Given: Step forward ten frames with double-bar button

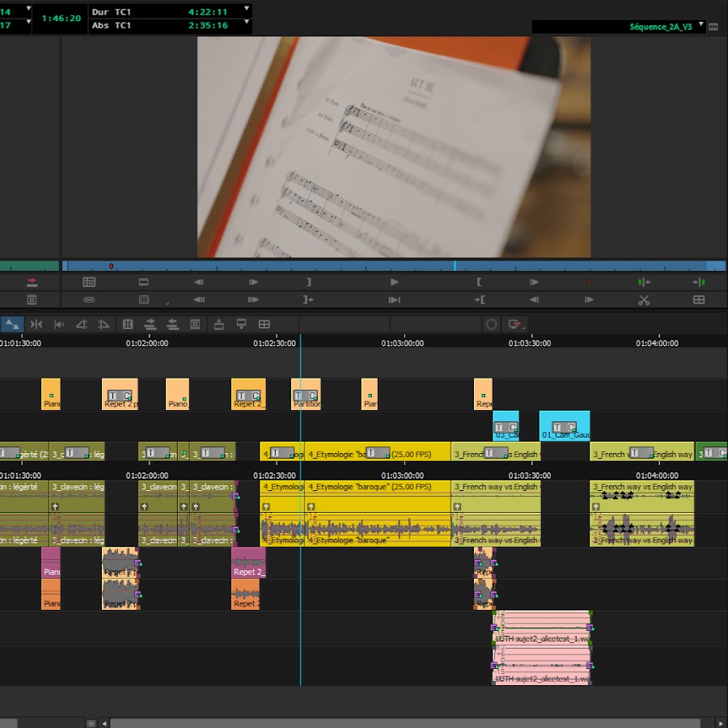Looking at the screenshot, I should 253,300.
